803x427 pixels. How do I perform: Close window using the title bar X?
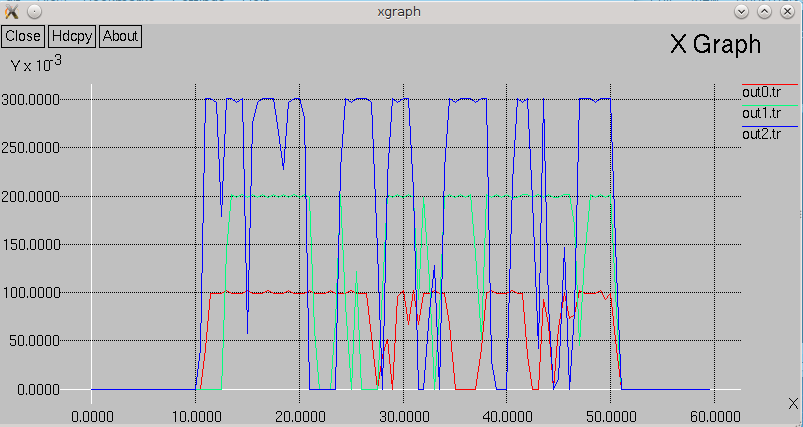(x=787, y=11)
